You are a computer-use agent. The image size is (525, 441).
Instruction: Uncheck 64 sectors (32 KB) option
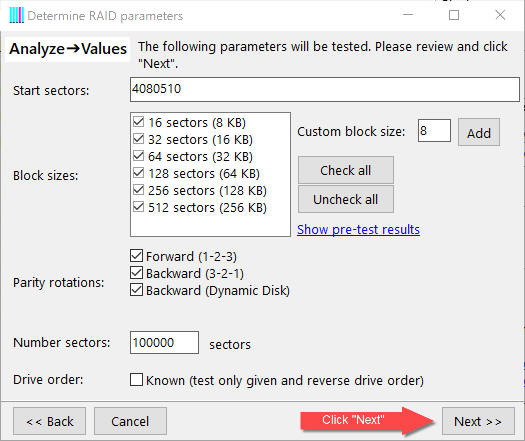pos(138,156)
